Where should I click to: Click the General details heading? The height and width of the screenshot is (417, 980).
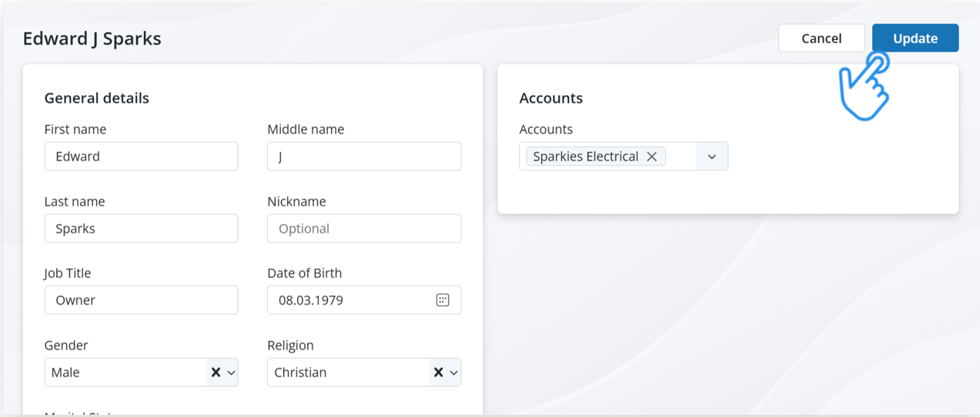click(96, 98)
